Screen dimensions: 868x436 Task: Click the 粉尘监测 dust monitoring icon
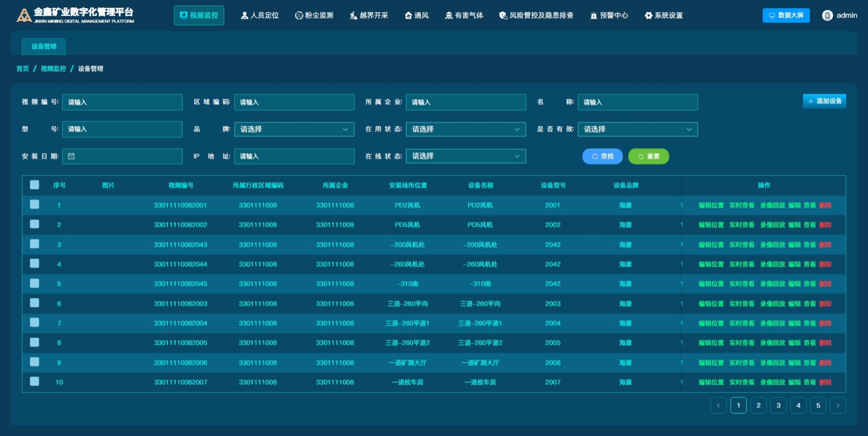(299, 16)
